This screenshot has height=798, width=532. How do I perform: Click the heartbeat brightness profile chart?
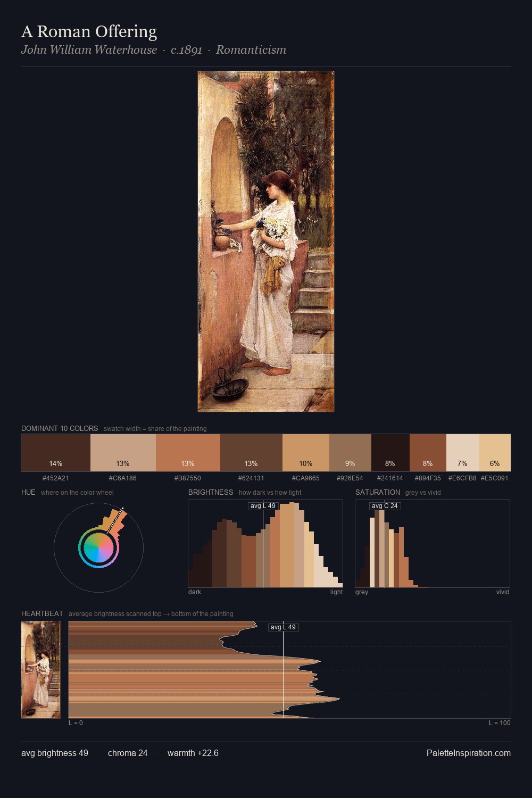coord(289,670)
